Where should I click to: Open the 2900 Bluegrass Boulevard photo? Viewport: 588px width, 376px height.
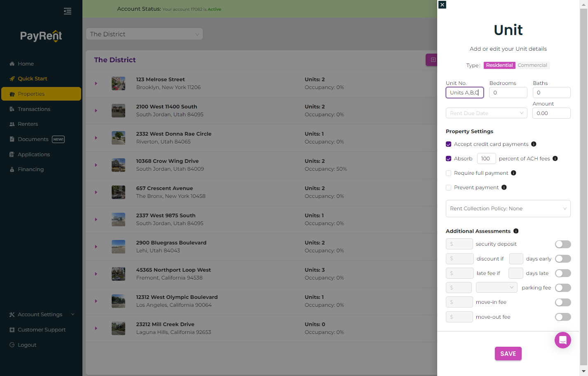coord(118,247)
